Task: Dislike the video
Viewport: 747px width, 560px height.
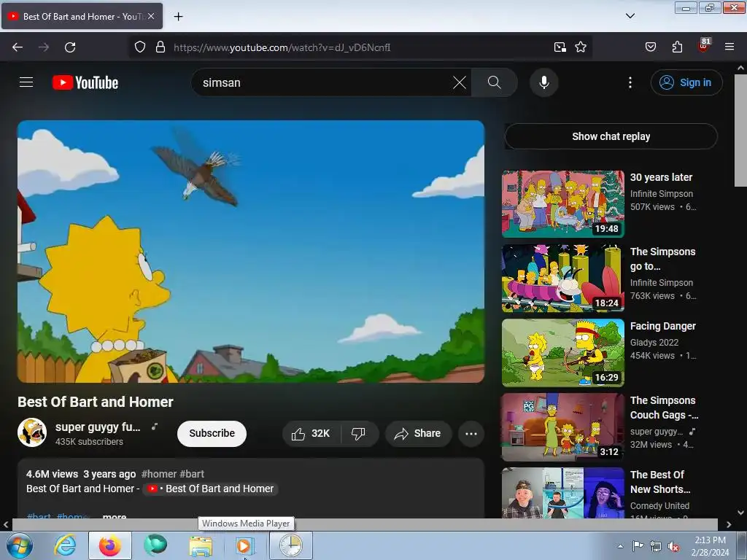Action: (359, 433)
